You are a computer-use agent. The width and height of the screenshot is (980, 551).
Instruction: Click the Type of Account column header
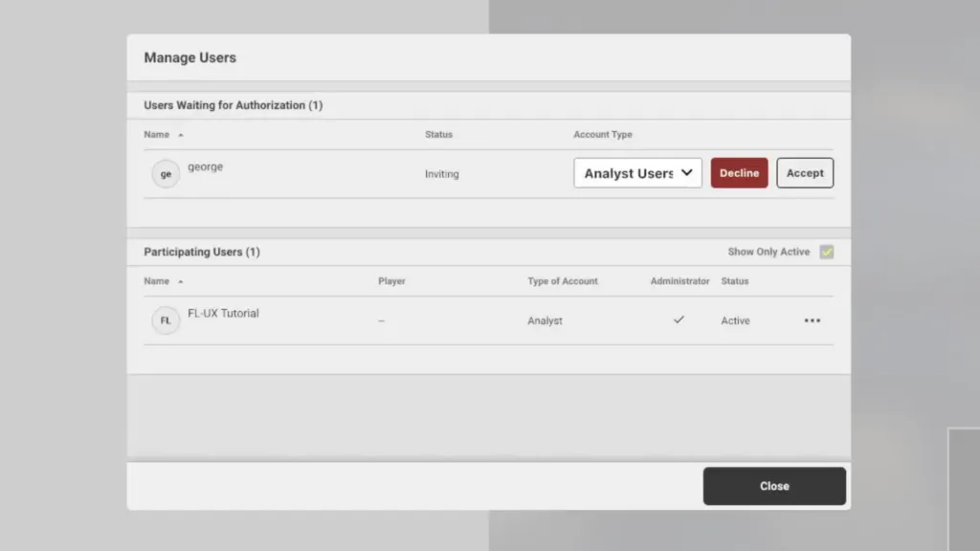coord(563,281)
